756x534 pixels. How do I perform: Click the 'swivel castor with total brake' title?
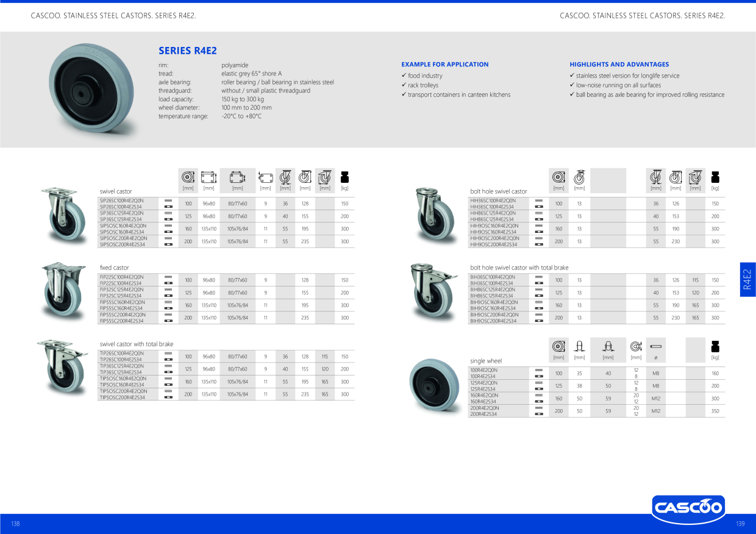(137, 344)
